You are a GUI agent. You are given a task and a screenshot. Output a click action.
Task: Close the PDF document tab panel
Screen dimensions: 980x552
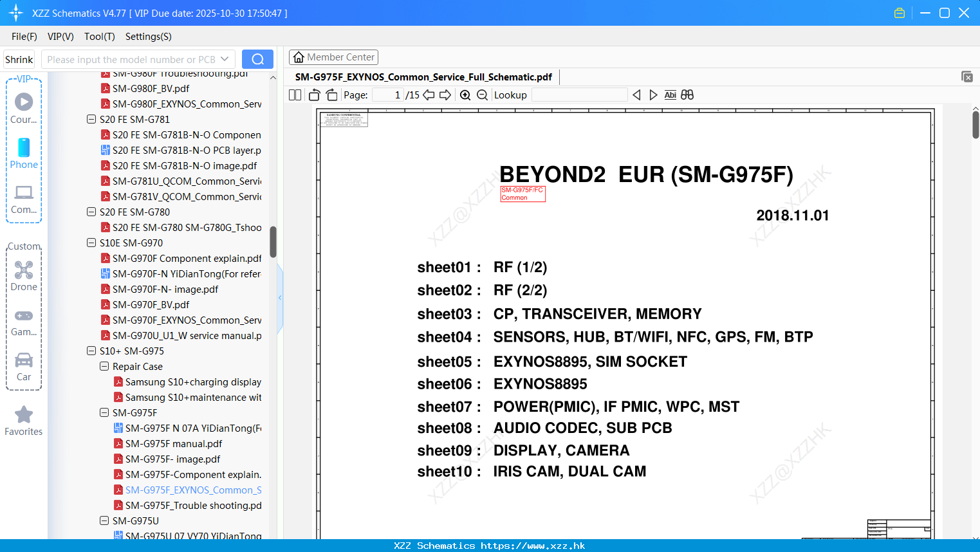pos(967,77)
